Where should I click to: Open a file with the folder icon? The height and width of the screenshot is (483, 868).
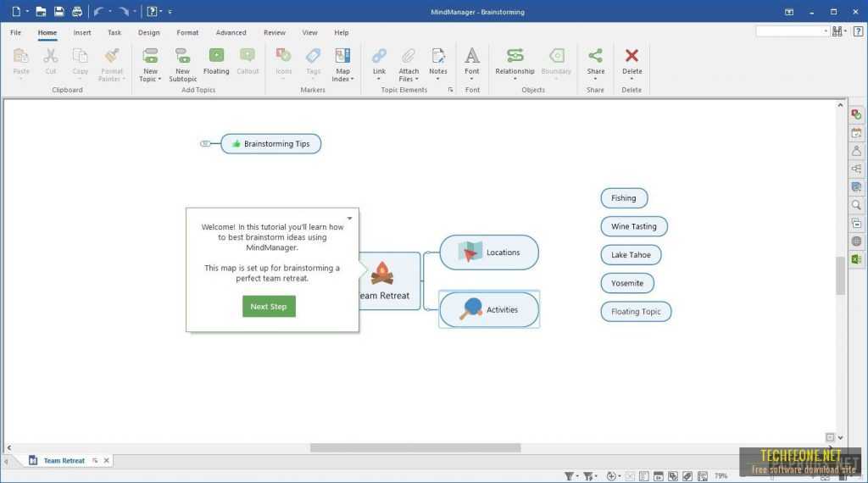pos(41,12)
